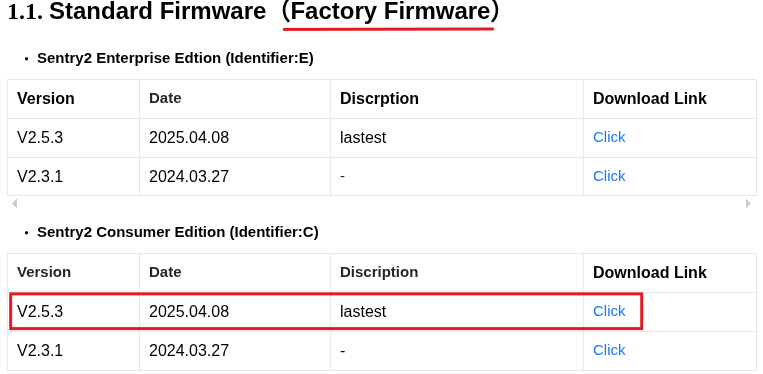
Task: Select the lastest description in the Consumer table
Action: tap(363, 311)
